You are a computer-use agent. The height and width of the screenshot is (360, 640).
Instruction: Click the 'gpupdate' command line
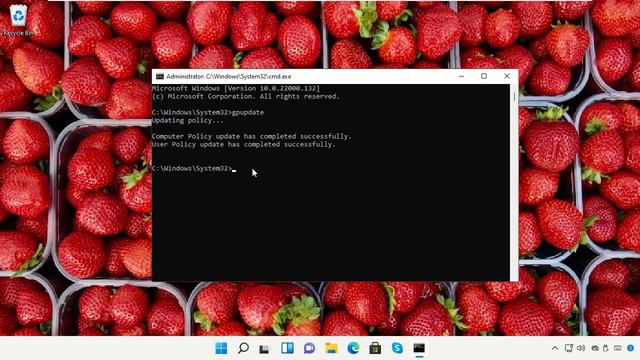(x=208, y=112)
